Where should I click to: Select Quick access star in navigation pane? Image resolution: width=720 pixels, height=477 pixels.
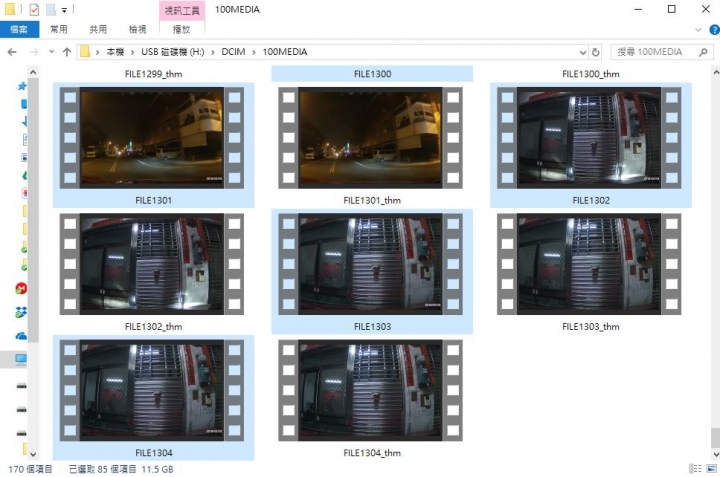(x=22, y=86)
